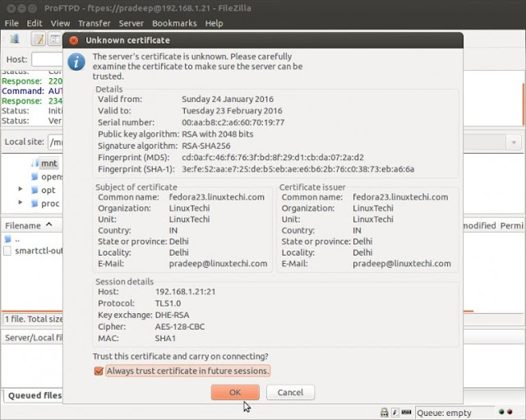
Task: Click Cancel in certificate dialog
Action: point(290,392)
